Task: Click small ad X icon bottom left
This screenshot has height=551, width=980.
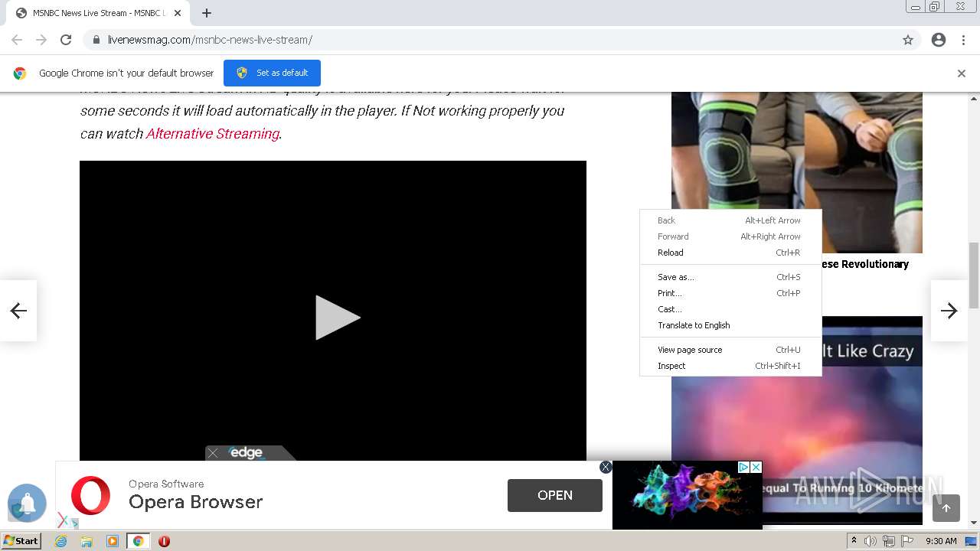Action: 63,520
